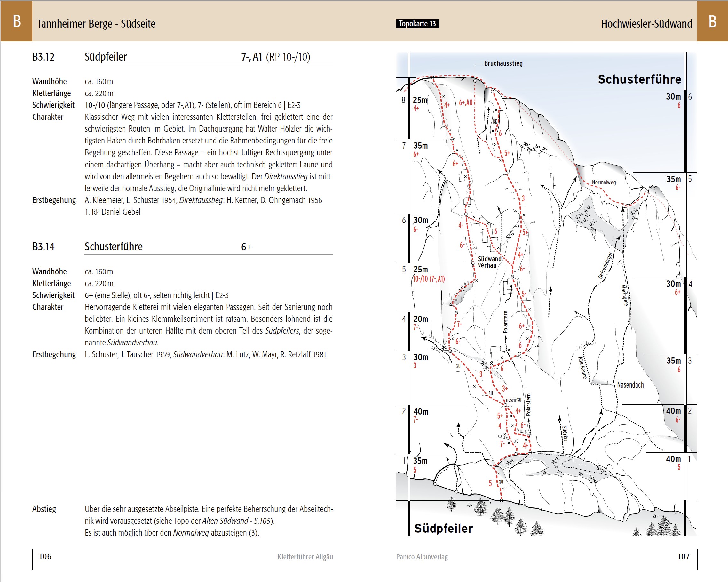Click page number 107
728x582 pixels.
point(684,556)
